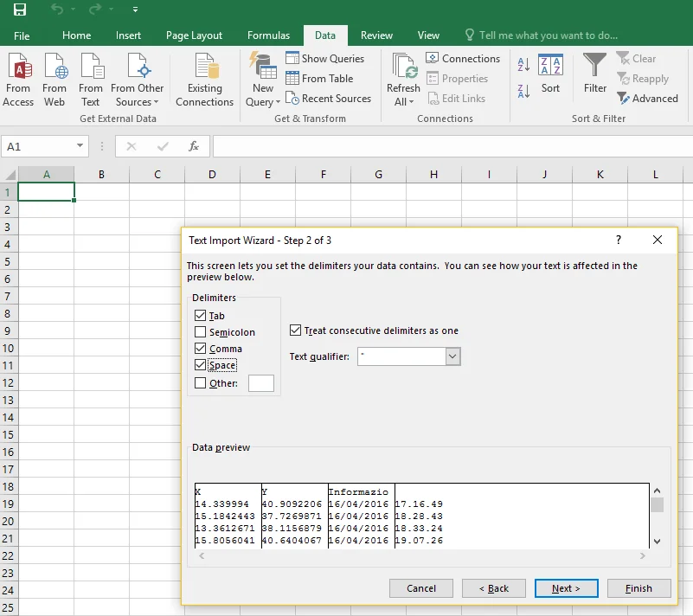Switch to the Insert tab

pos(128,35)
